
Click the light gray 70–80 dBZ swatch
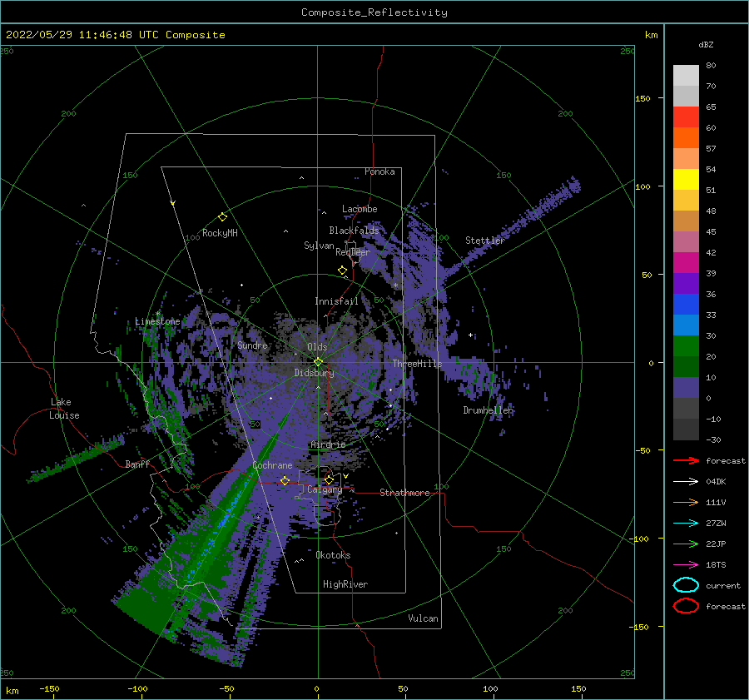tap(686, 76)
